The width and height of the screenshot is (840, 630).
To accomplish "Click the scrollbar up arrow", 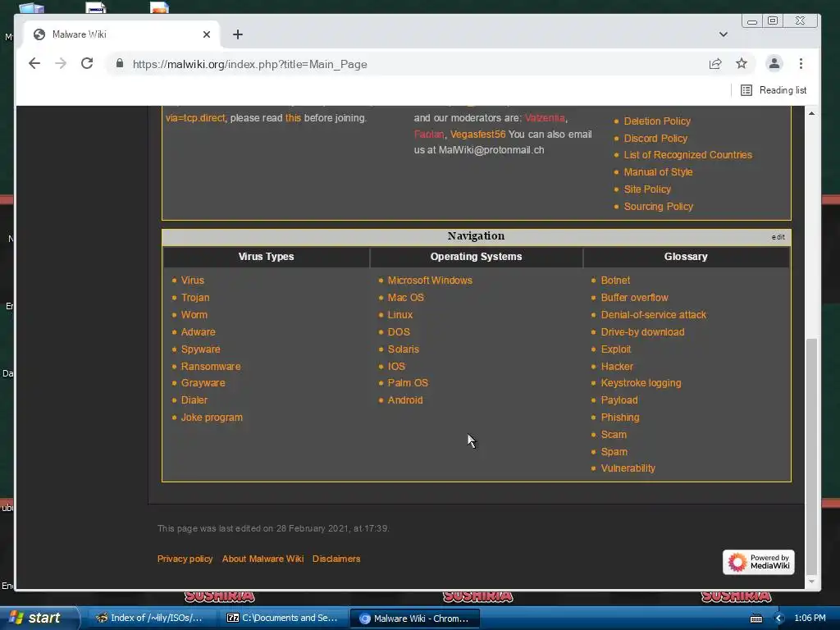I will click(811, 113).
